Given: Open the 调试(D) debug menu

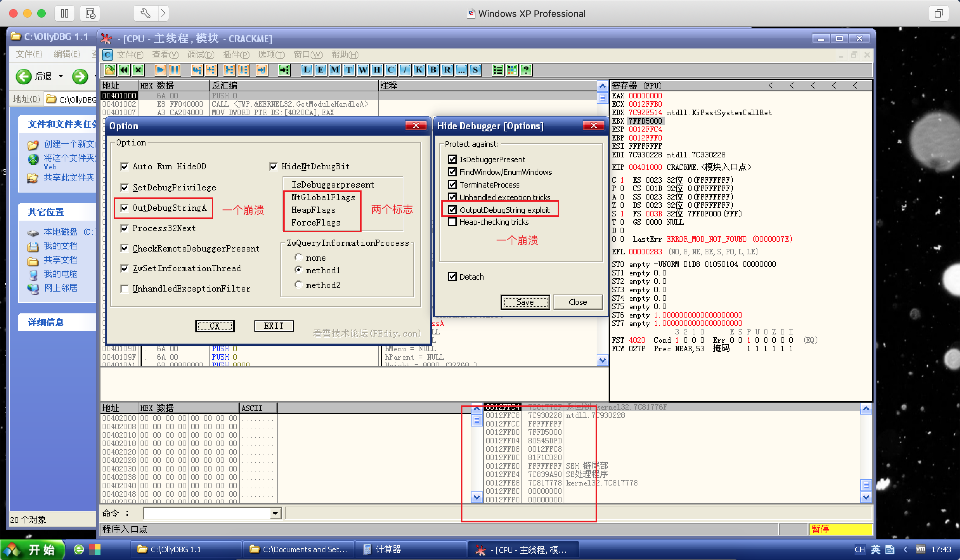Looking at the screenshot, I should tap(201, 54).
